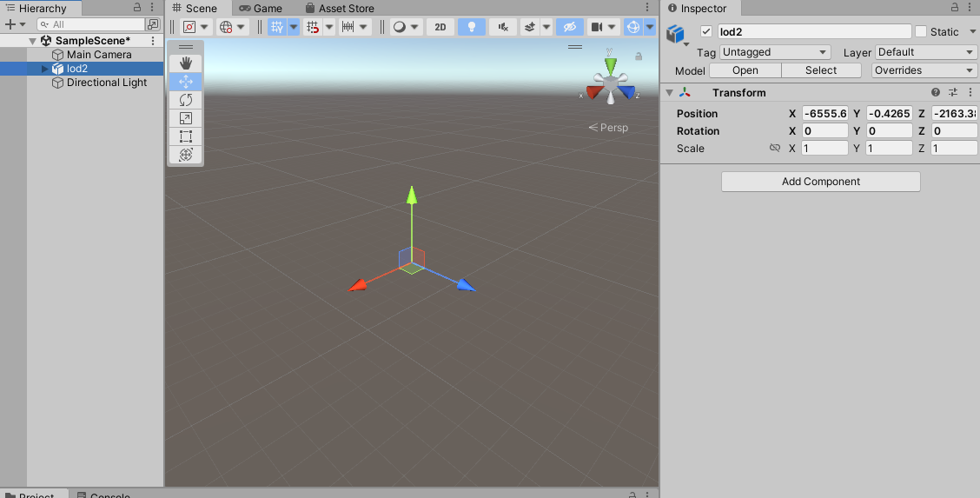
Task: Open the Overrides dropdown
Action: point(924,70)
